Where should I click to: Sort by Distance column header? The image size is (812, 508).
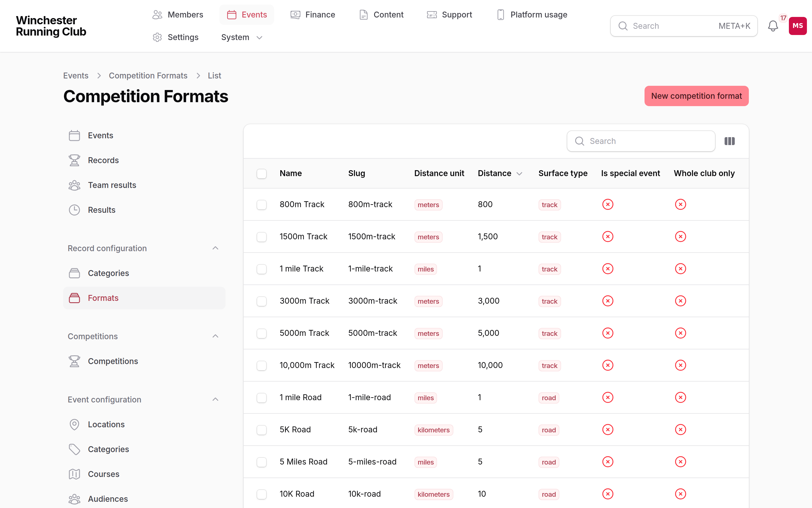tap(500, 173)
